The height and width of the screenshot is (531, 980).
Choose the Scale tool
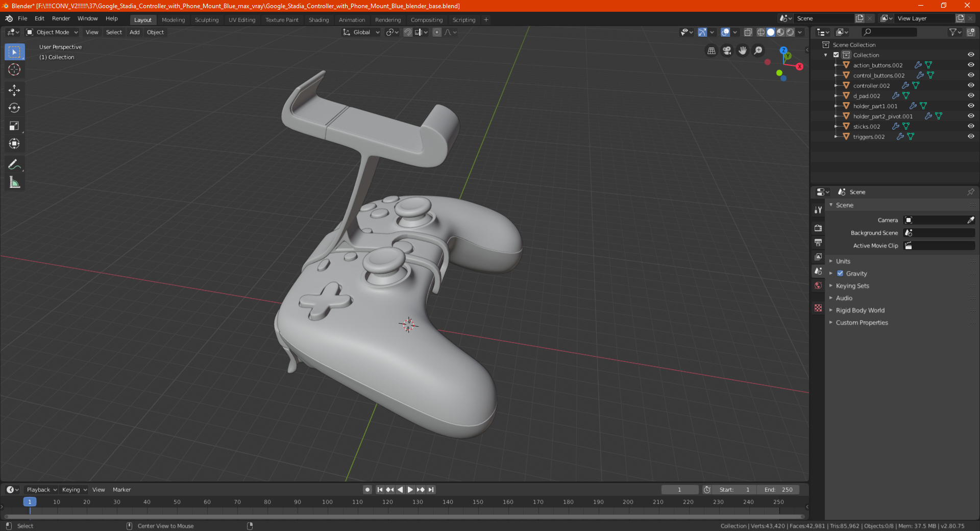(x=14, y=126)
